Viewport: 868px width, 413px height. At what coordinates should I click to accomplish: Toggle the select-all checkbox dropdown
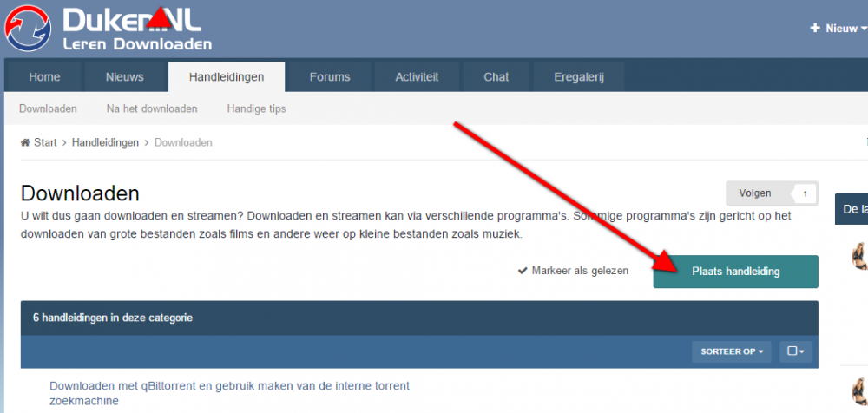793,351
